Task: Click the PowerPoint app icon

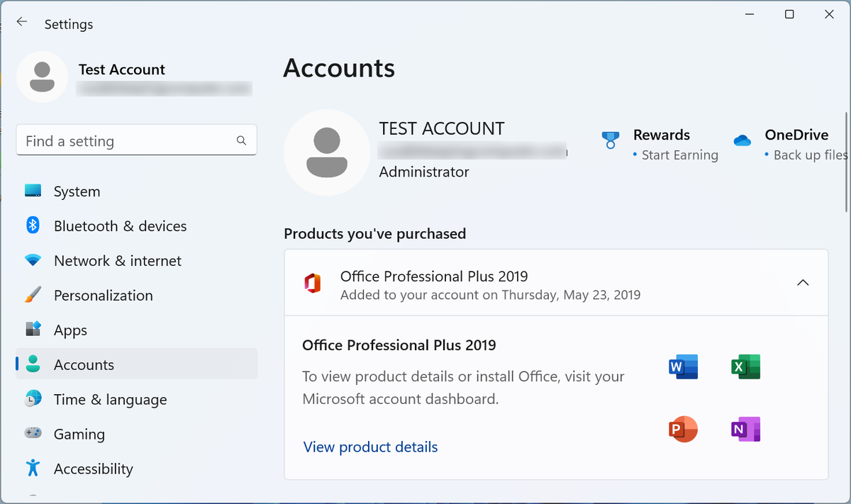Action: [684, 430]
